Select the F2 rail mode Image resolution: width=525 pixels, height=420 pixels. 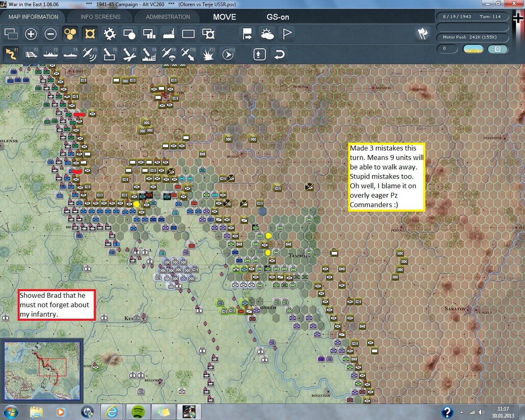(31, 54)
